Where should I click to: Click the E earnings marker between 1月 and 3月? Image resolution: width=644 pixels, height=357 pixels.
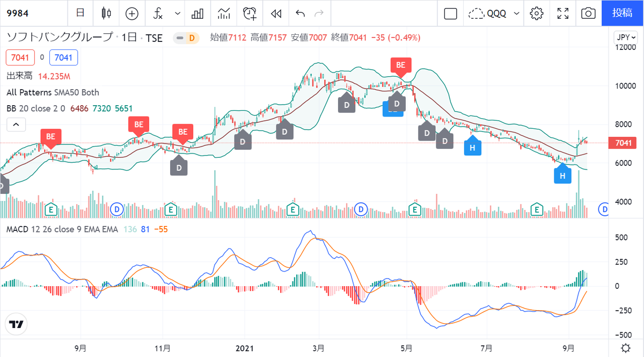tap(293, 209)
